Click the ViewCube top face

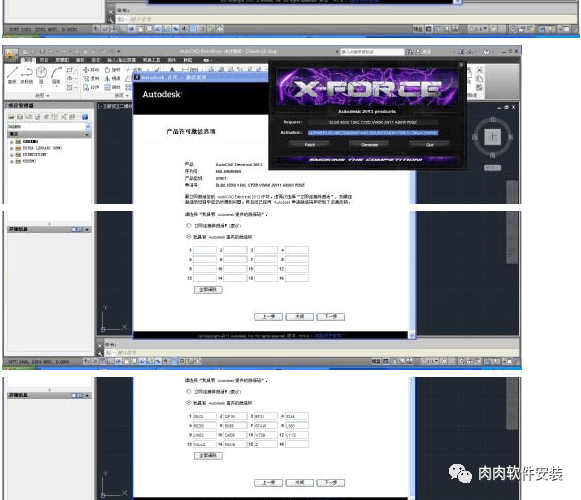[x=493, y=137]
